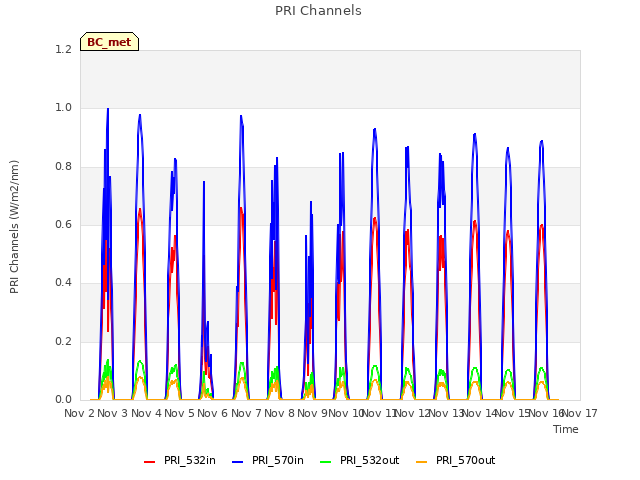The height and width of the screenshot is (480, 640).
Task: Click the Time x-axis label
Action: click(566, 429)
